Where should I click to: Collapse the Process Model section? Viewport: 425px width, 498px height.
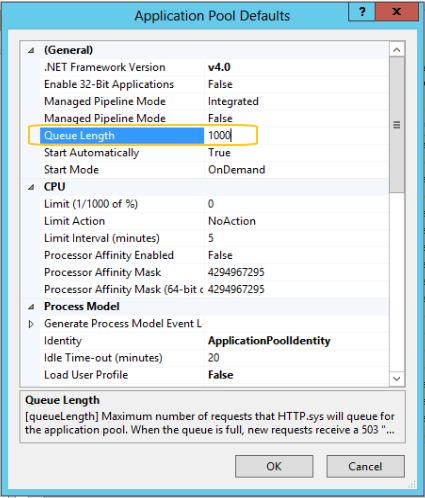(31, 307)
